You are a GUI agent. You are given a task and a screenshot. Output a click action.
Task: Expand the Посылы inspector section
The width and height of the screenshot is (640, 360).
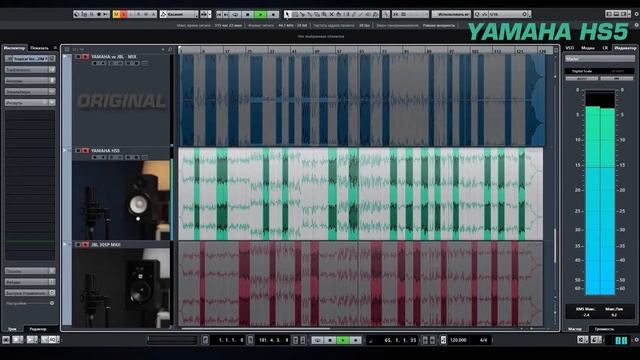point(30,271)
